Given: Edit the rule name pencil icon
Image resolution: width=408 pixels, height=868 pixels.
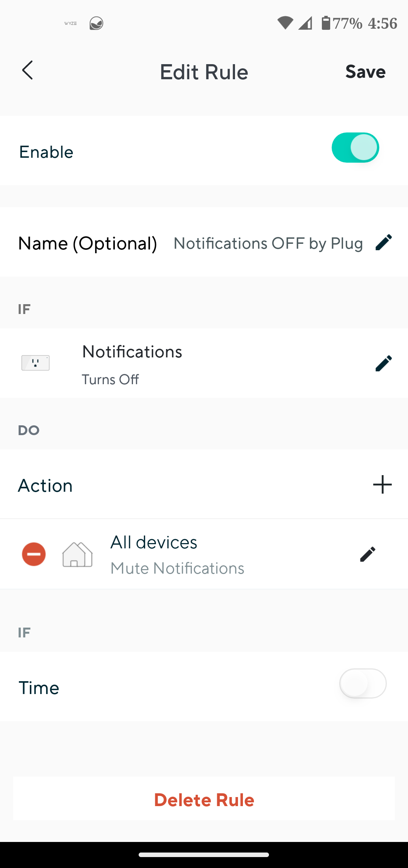Looking at the screenshot, I should [384, 242].
